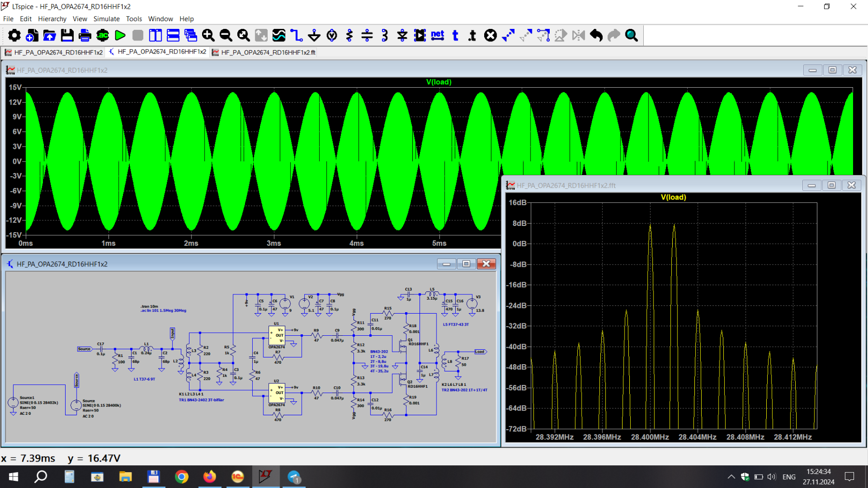
Task: Open the Help menu
Action: click(187, 19)
